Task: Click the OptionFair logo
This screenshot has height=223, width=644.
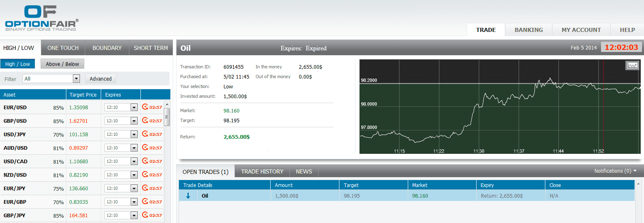Action: (41, 18)
